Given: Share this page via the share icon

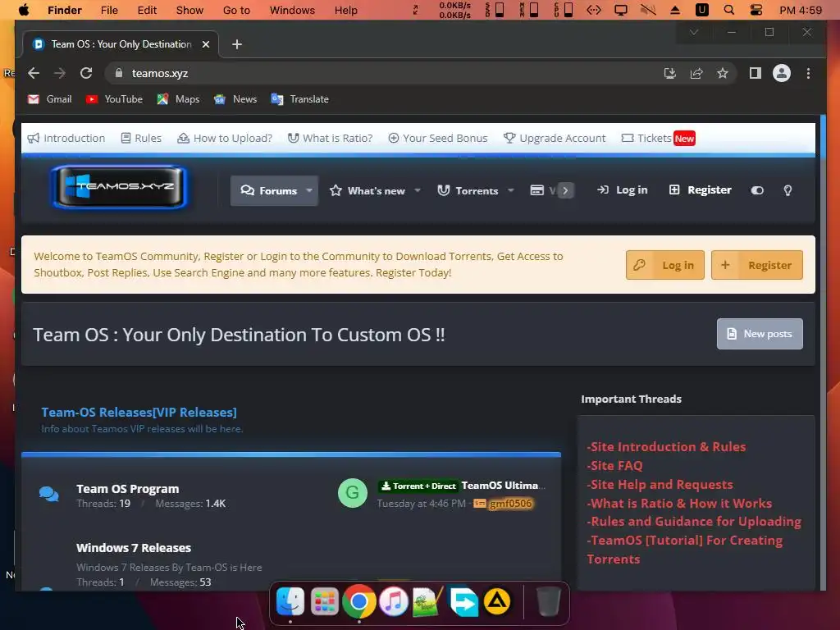Looking at the screenshot, I should (696, 73).
